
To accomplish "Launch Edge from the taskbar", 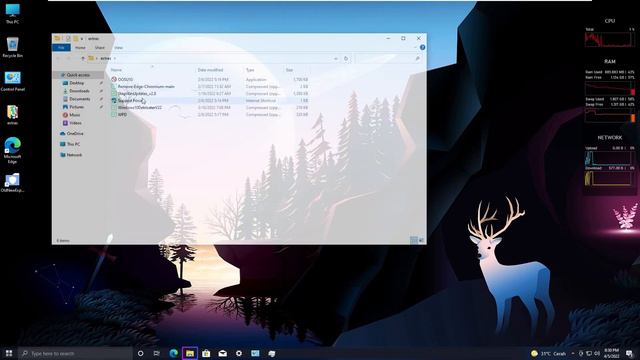I will (173, 353).
